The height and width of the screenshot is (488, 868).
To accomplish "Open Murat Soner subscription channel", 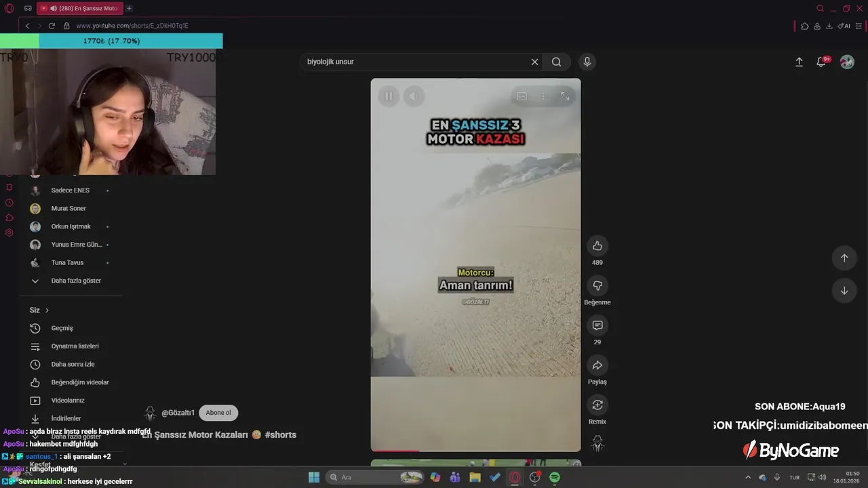I will [70, 208].
